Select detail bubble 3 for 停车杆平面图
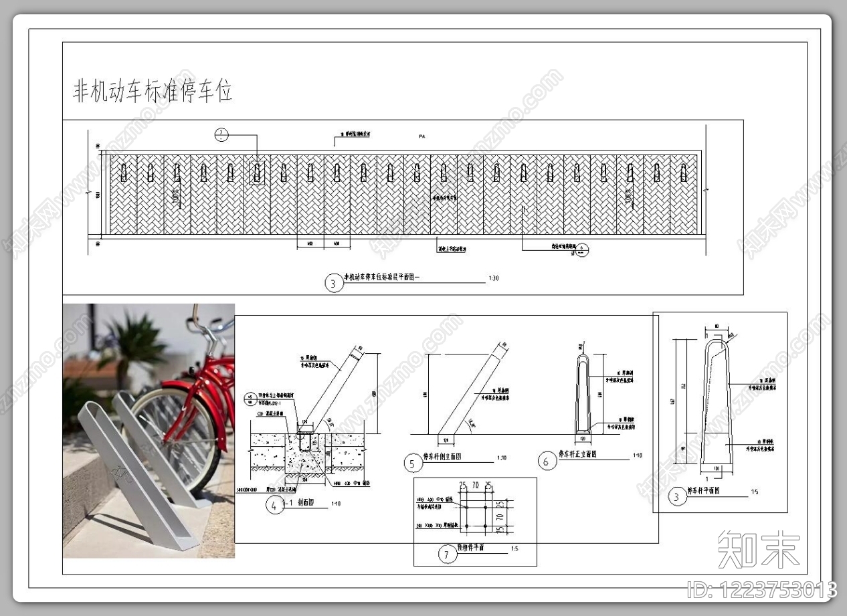 (x=676, y=496)
